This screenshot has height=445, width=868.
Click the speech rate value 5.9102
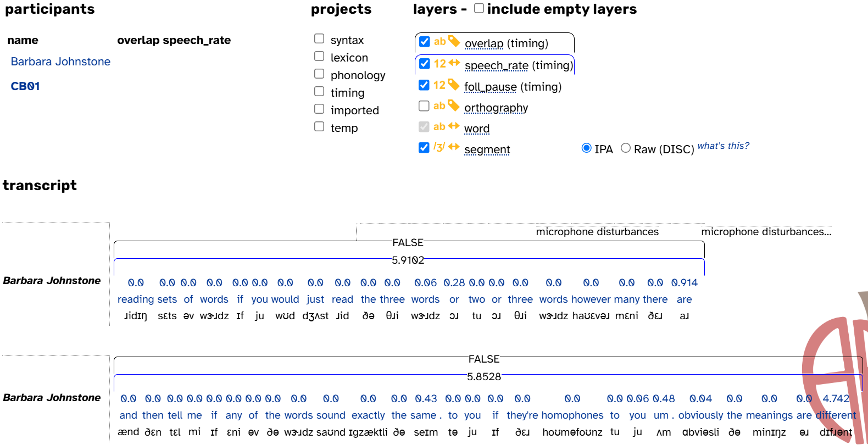pyautogui.click(x=408, y=260)
